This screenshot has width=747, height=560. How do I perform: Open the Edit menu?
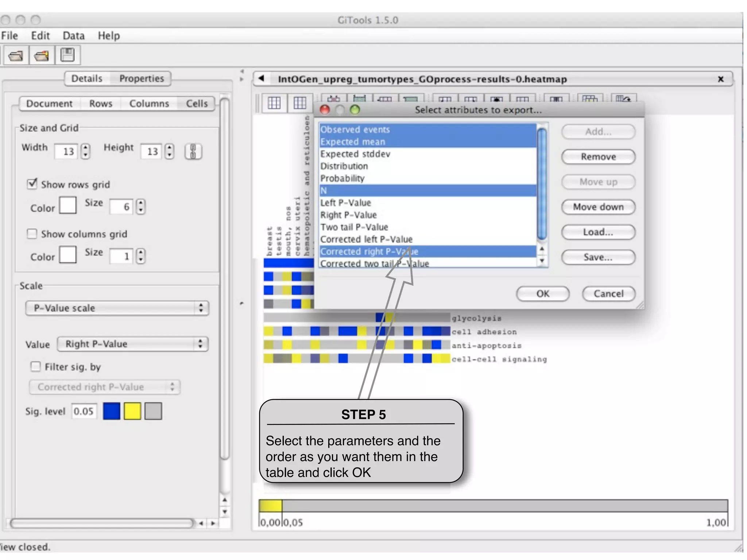pos(40,36)
